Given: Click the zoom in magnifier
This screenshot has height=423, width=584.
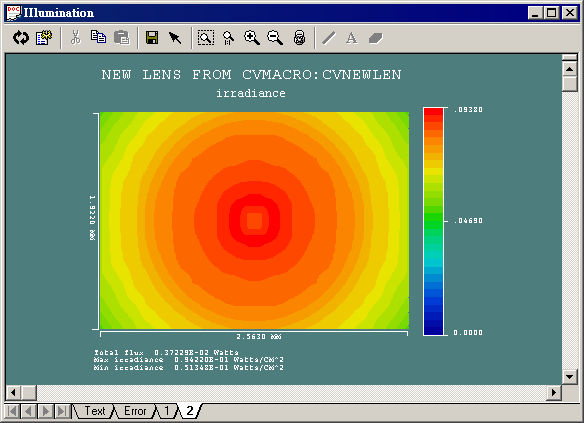Looking at the screenshot, I should pos(252,38).
